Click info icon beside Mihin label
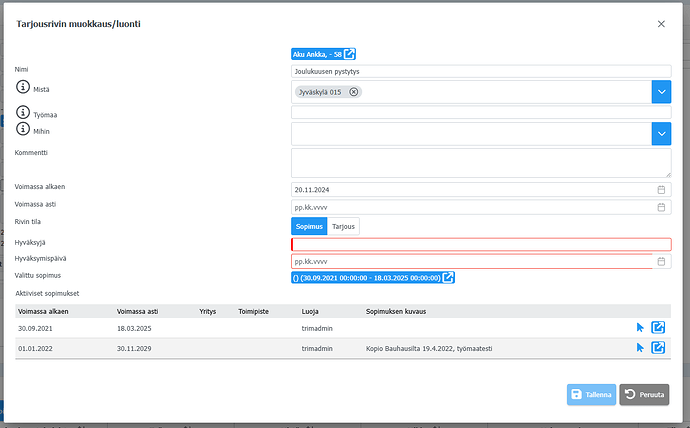690x428 pixels. pos(23,129)
